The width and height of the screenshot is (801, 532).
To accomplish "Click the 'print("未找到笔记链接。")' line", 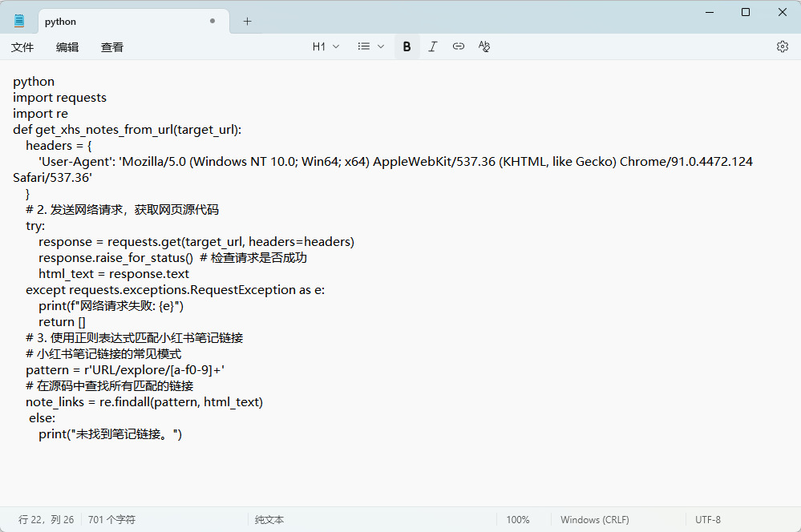I will pyautogui.click(x=111, y=434).
